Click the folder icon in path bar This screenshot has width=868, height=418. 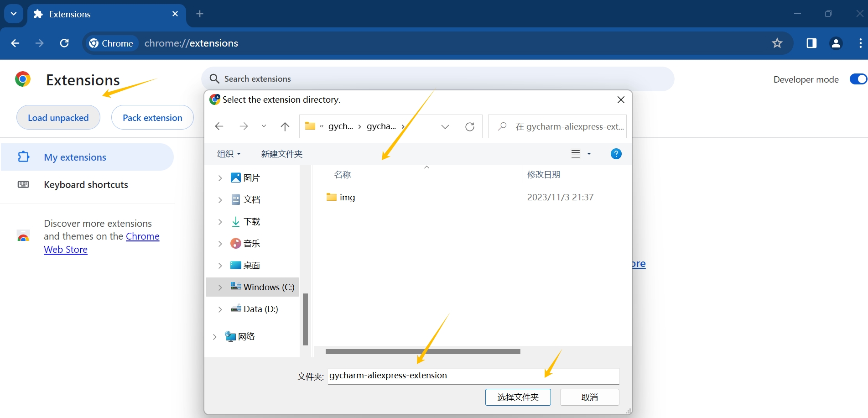[310, 126]
